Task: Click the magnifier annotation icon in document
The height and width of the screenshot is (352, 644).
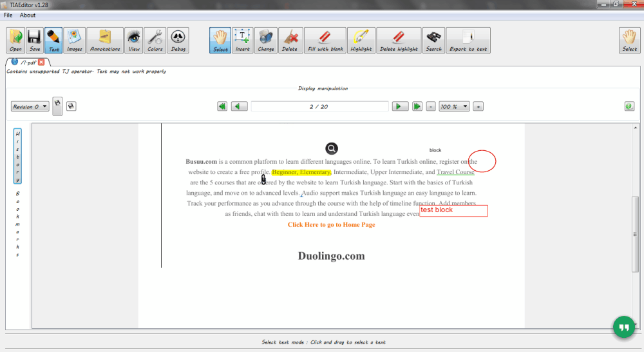Action: coord(332,148)
